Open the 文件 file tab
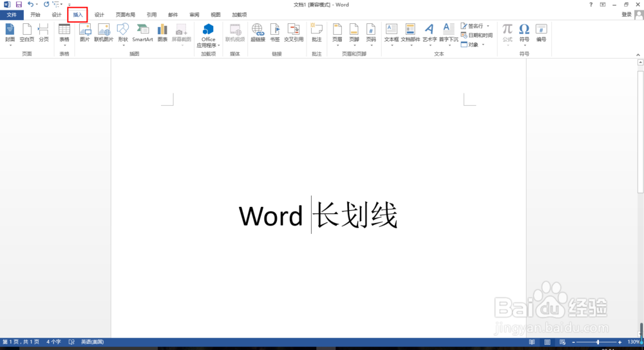Image resolution: width=644 pixels, height=350 pixels. pyautogui.click(x=12, y=15)
